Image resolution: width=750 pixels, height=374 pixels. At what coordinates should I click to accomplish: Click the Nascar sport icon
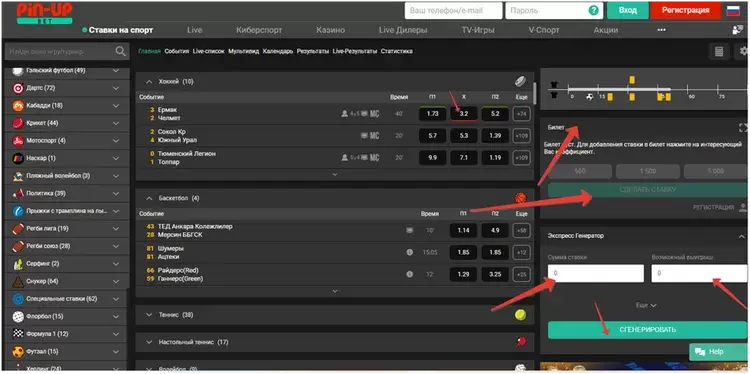tap(18, 158)
